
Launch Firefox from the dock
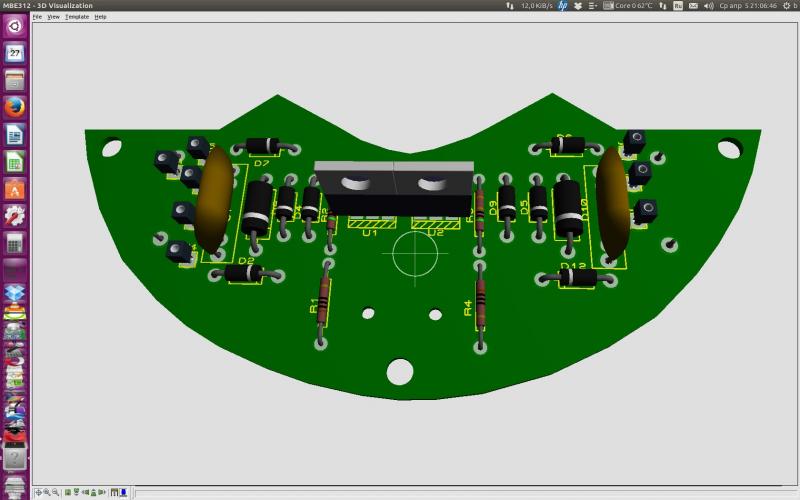15,107
